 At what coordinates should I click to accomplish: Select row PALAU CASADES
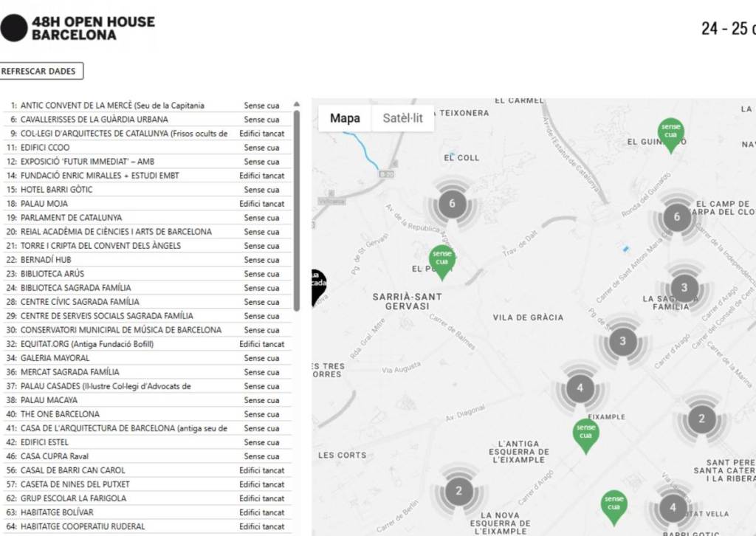coord(148,386)
